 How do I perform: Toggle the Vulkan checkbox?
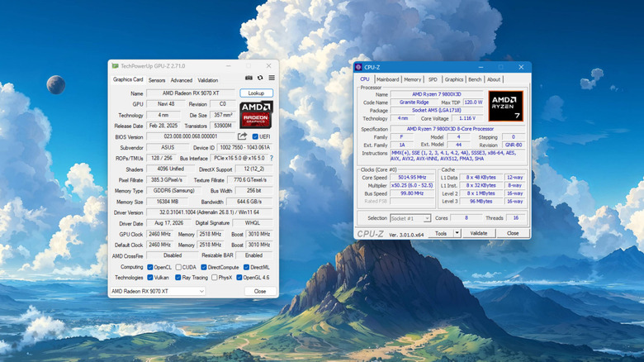coord(150,277)
